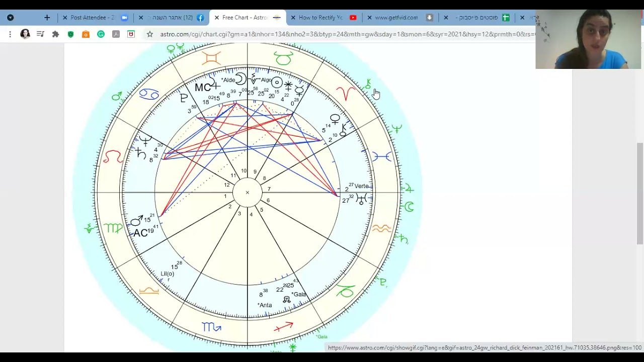Select the Free Chart - Astro tab

[x=247, y=18]
